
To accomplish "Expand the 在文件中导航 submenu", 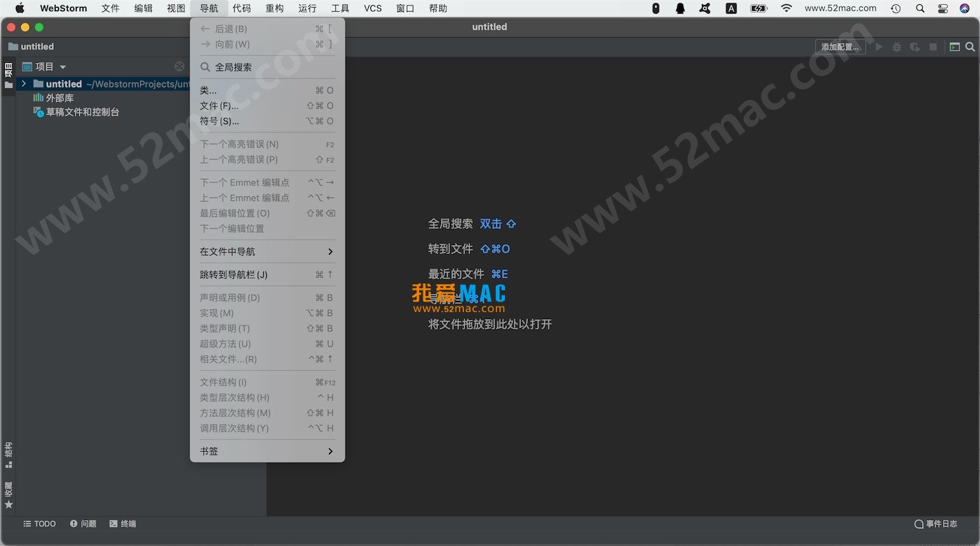I will click(267, 251).
